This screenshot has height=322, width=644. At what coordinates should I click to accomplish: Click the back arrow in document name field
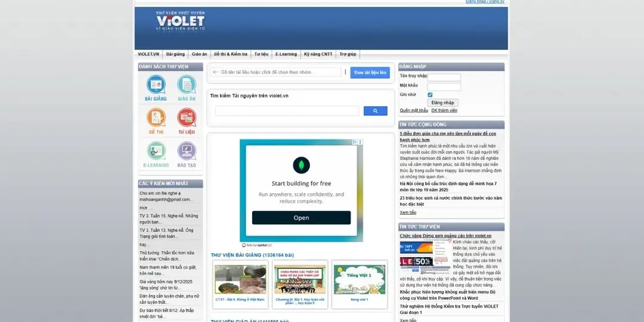(x=215, y=72)
